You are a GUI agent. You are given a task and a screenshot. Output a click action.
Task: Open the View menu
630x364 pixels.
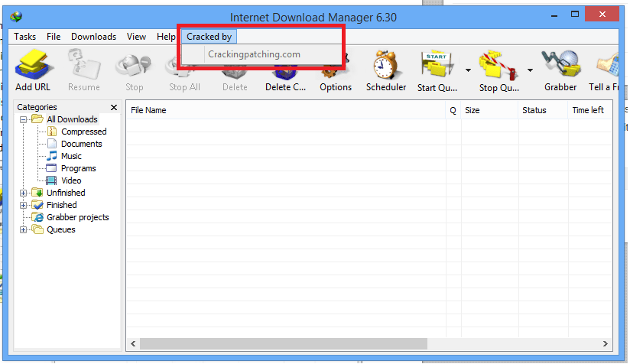point(136,37)
